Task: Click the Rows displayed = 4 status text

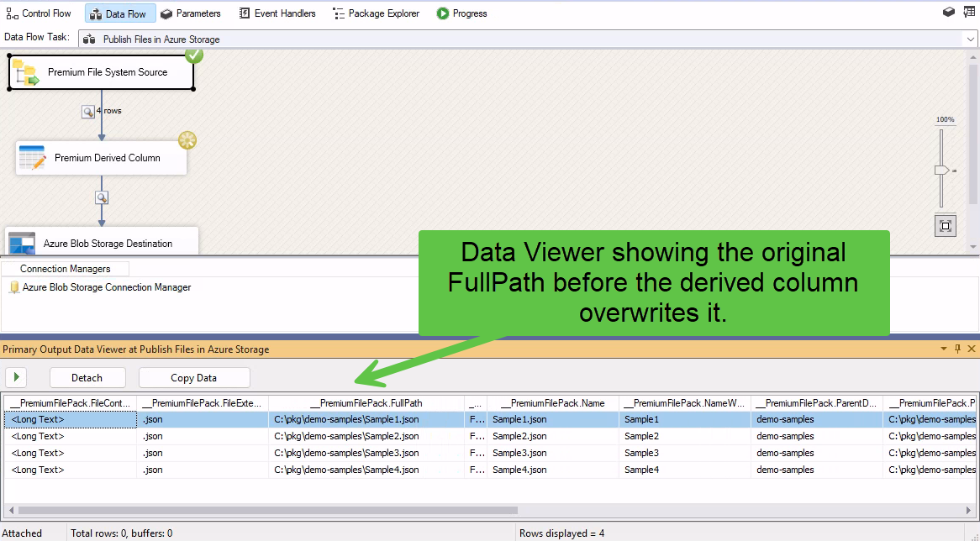Action: (562, 533)
